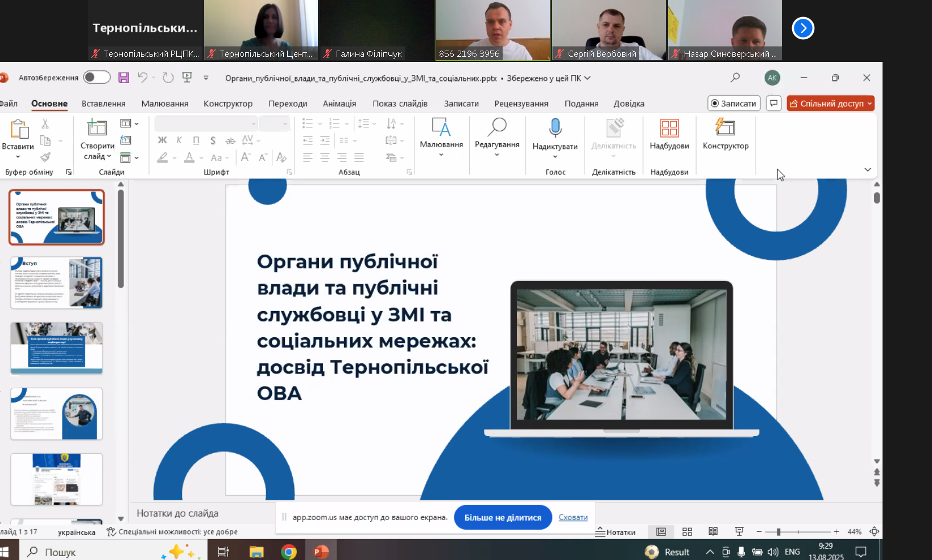Open the search magnifier in title bar
Image resolution: width=932 pixels, height=560 pixels.
pyautogui.click(x=735, y=77)
